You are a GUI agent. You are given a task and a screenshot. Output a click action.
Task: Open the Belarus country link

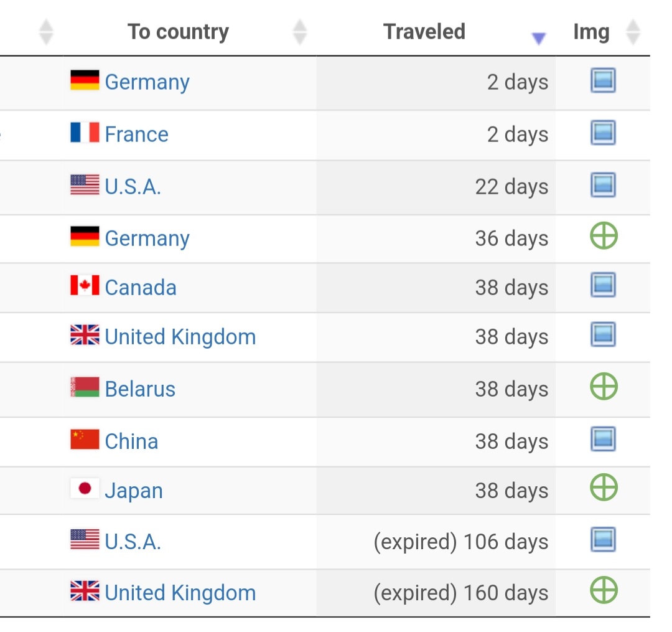[x=140, y=389]
